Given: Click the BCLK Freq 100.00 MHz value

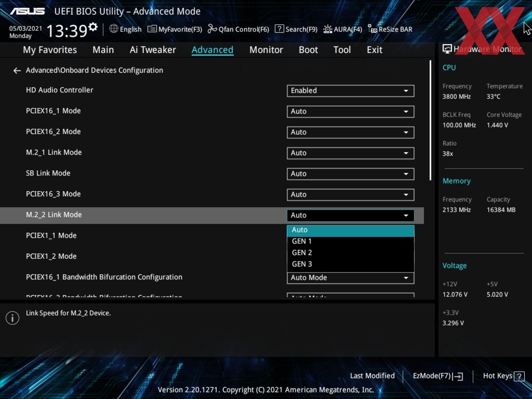Looking at the screenshot, I should (x=459, y=125).
